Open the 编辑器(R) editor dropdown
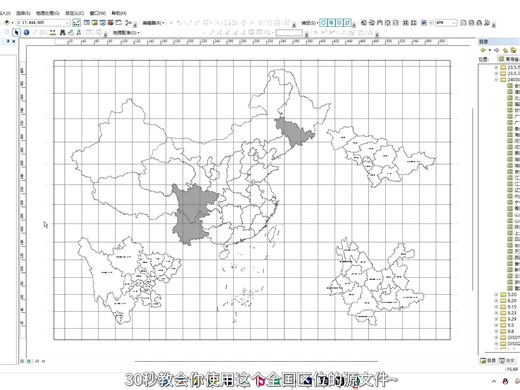520x390 pixels. pyautogui.click(x=153, y=23)
